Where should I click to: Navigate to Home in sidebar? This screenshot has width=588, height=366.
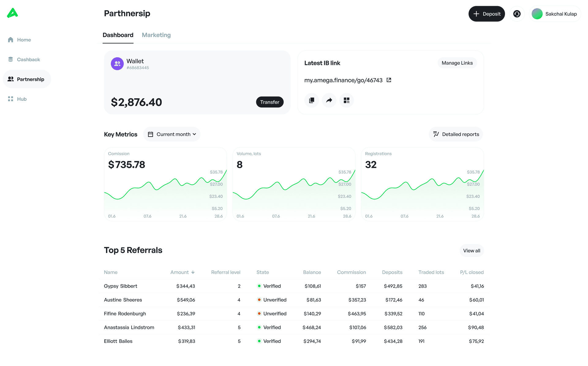[x=24, y=40]
